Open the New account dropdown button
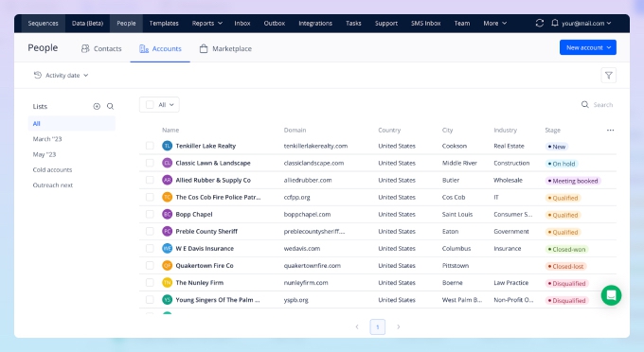644x352 pixels. [x=588, y=47]
